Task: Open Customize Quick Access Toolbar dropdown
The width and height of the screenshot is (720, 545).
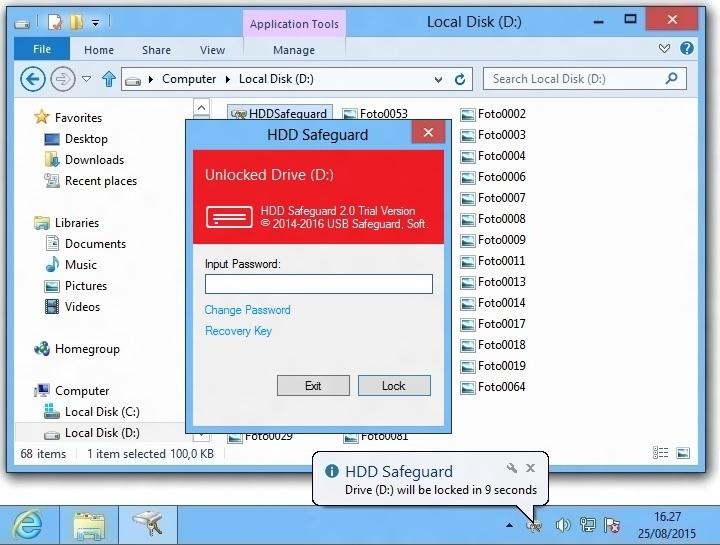Action: (96, 22)
